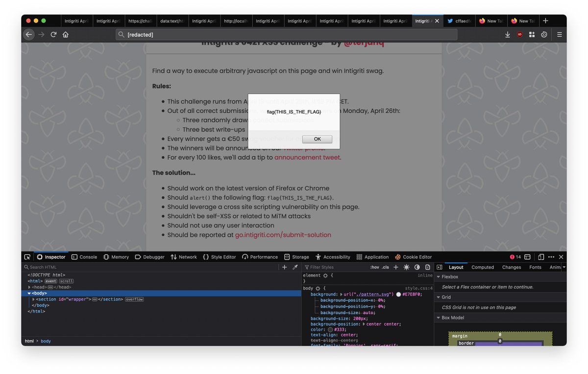Open the Storage tab
The height and width of the screenshot is (374, 588).
click(296, 257)
